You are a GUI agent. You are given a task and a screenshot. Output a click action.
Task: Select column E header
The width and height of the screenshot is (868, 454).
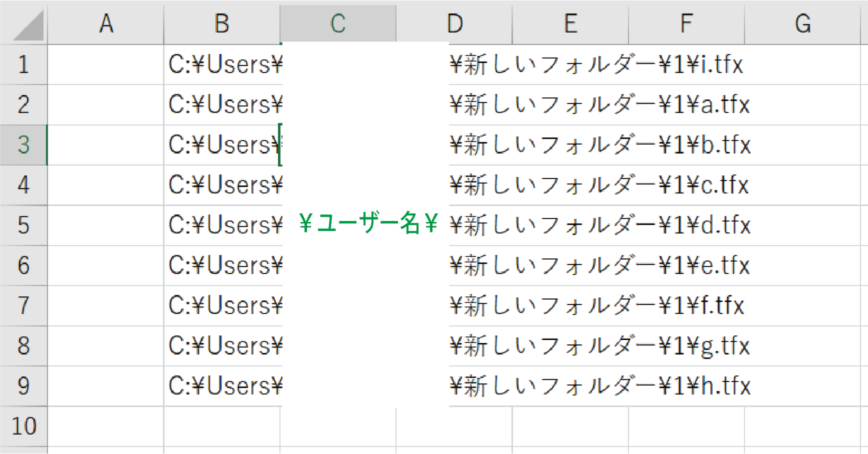[x=570, y=23]
